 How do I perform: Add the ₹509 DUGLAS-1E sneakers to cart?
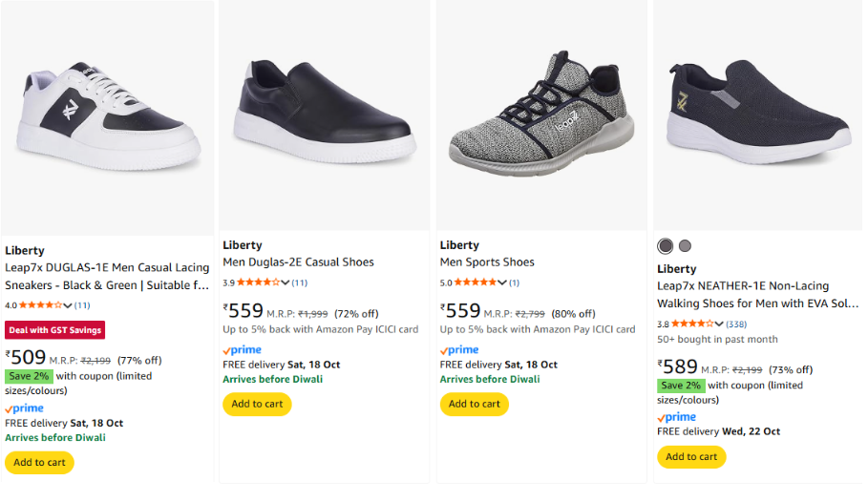tap(39, 462)
